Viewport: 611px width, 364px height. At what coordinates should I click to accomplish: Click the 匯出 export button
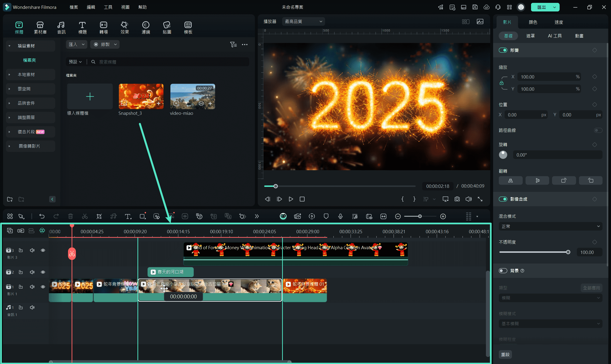541,7
